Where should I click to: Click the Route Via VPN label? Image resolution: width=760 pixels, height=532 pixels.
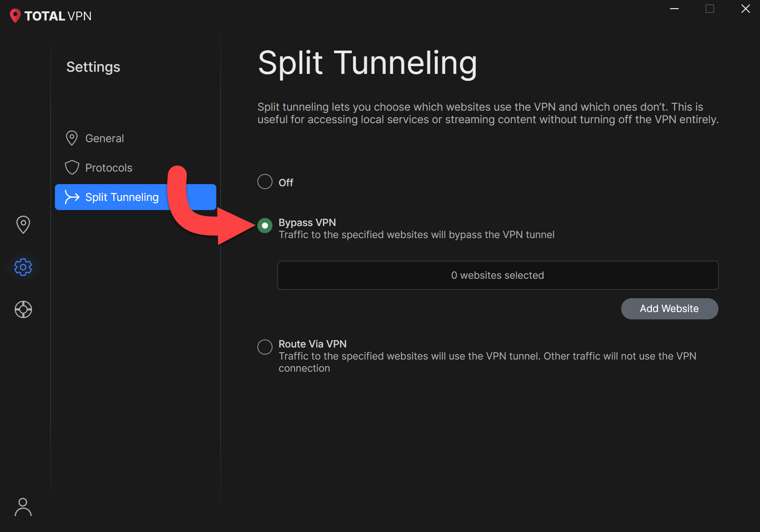pos(312,344)
